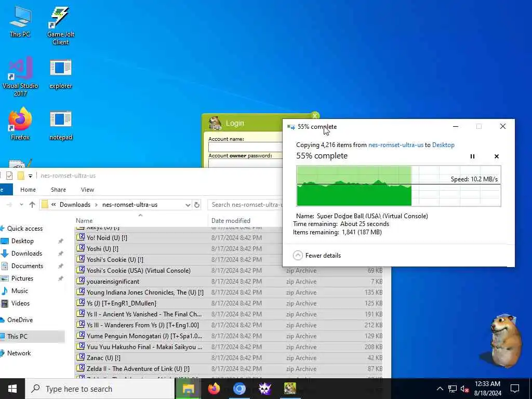532x399 pixels.
Task: Click the Search nes-romset-ultra-us box
Action: (245, 205)
